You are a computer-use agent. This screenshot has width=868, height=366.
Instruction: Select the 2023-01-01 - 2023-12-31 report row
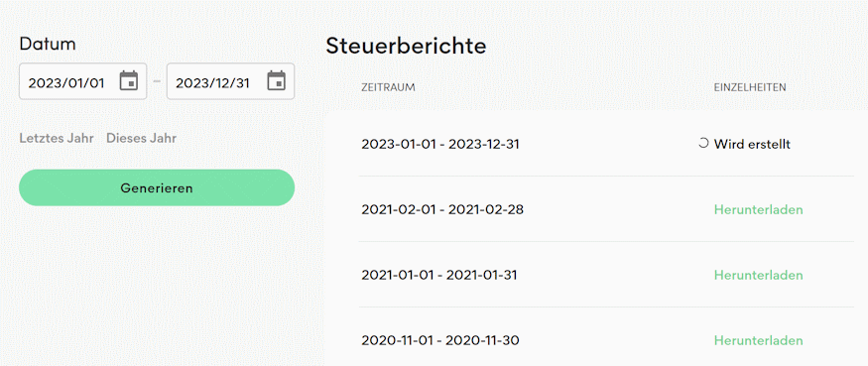606,144
